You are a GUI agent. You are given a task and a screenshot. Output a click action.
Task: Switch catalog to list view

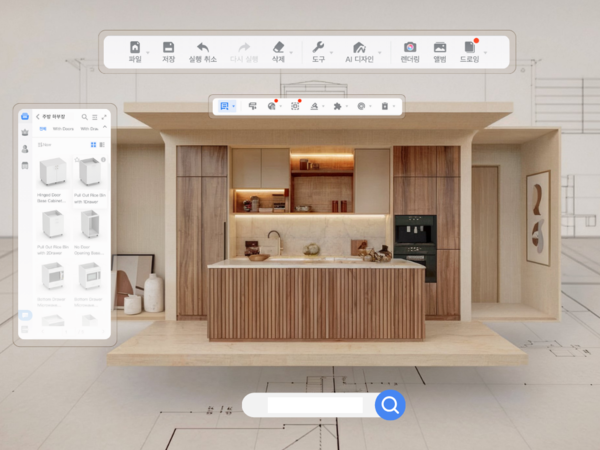click(x=103, y=144)
